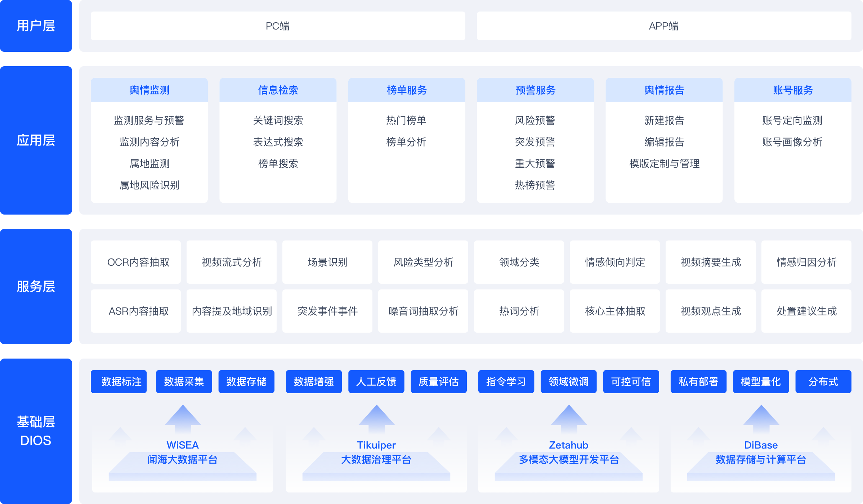Click 热门榜单 text
The width and height of the screenshot is (863, 504).
click(x=406, y=120)
